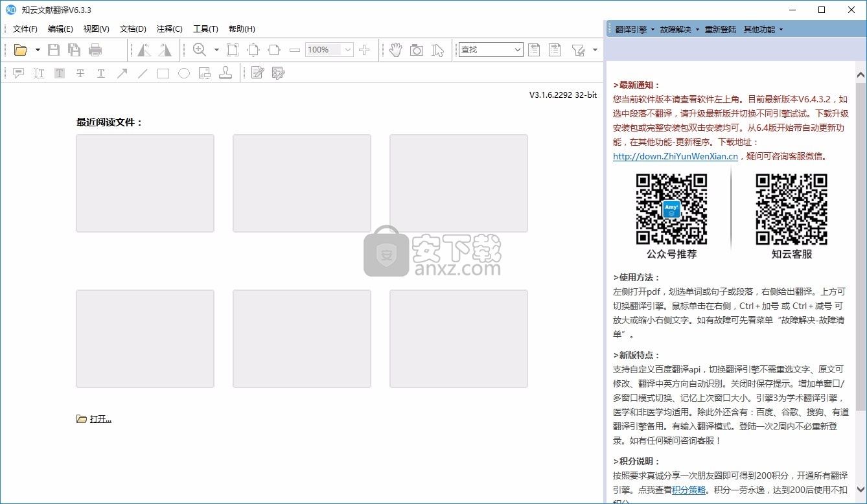This screenshot has width=867, height=504.
Task: Click the 积分策略 link
Action: click(688, 490)
